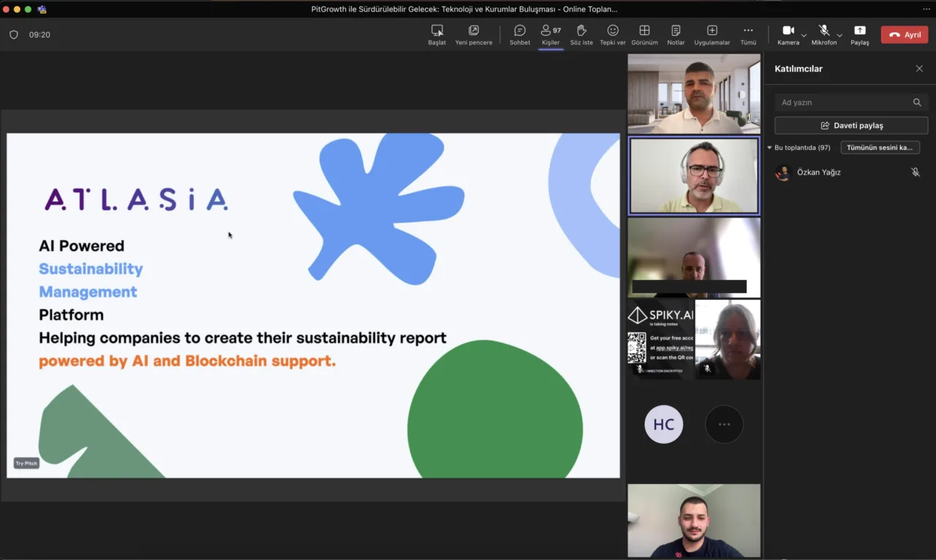This screenshot has width=936, height=560.
Task: Leave the meeting with Ayrıl
Action: (905, 34)
